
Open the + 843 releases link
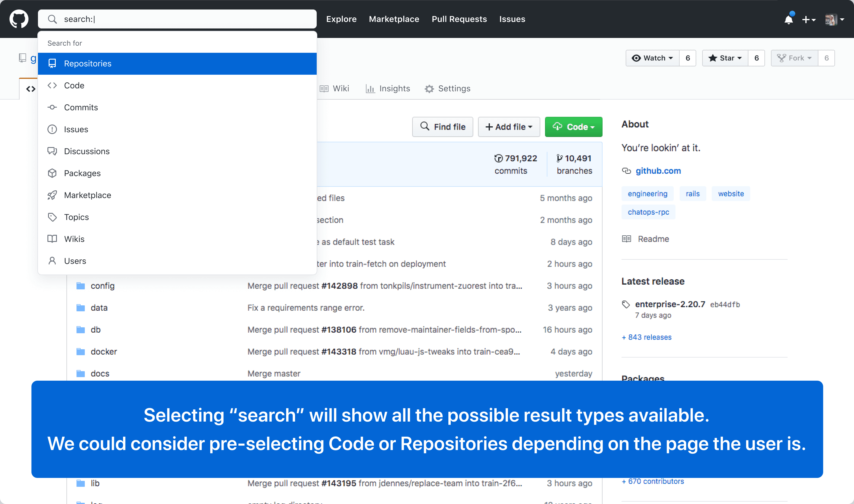point(646,337)
